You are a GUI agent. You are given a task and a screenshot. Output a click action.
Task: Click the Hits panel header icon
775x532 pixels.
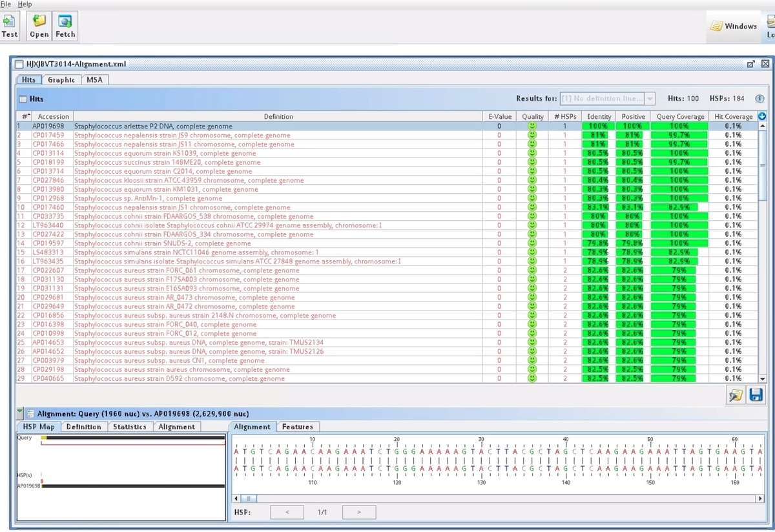pos(23,99)
